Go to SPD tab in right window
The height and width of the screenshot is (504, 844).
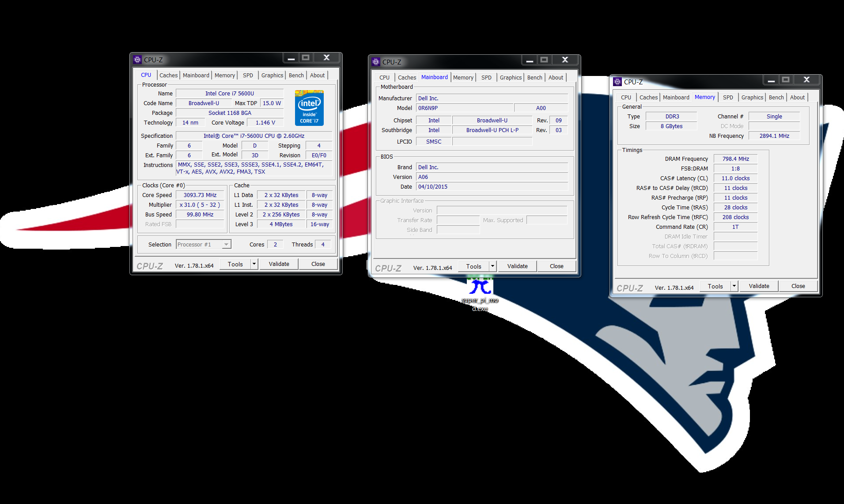pos(728,98)
